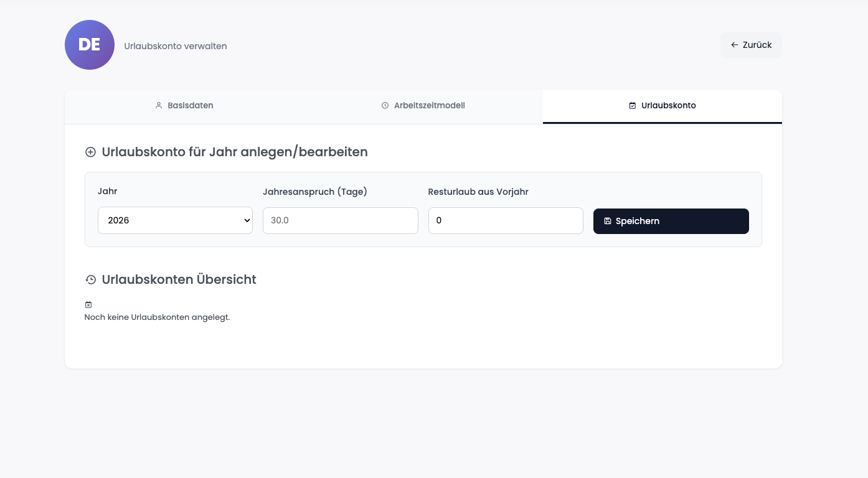Click the DE avatar circle
Image resolution: width=868 pixels, height=478 pixels.
coord(90,45)
